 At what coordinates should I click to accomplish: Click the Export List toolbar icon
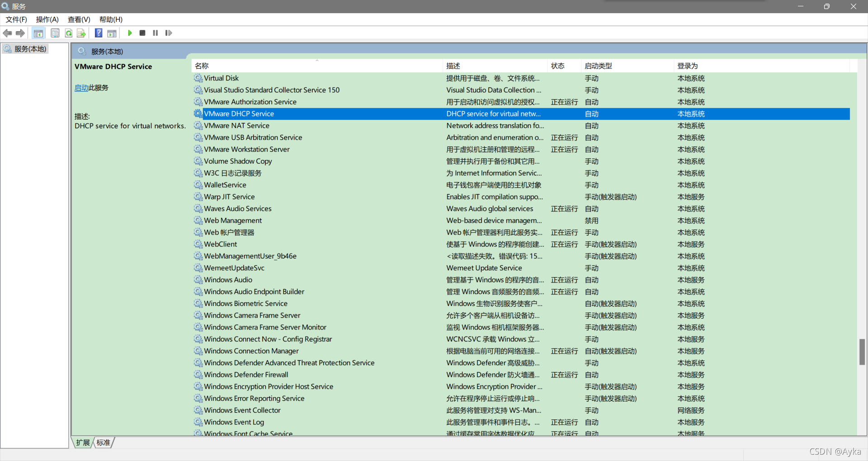tap(81, 33)
